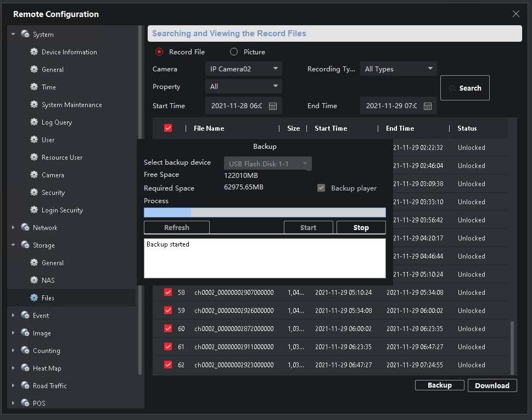Click the Network gear icon
Viewport: 532px width, 420px height.
pyautogui.click(x=25, y=228)
